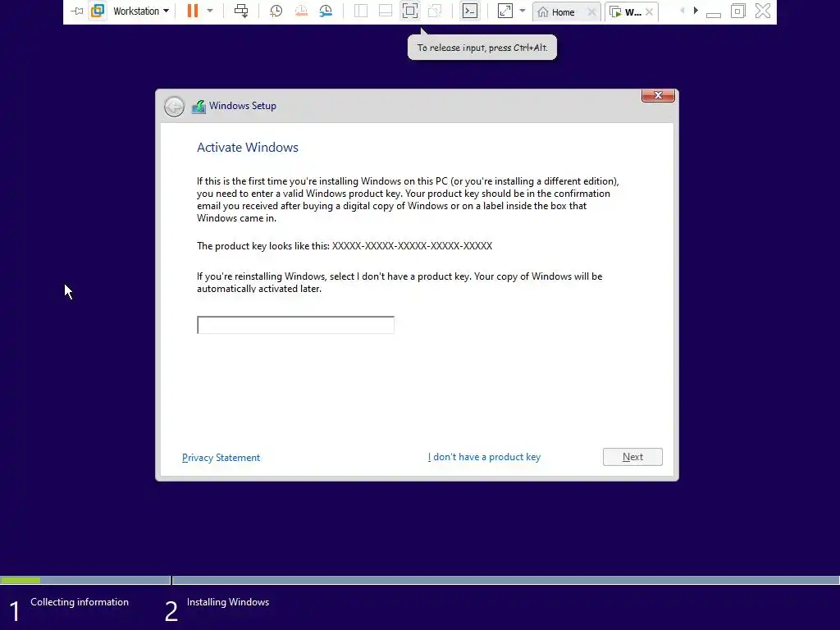
Task: Click the 'Activate Windows' heading
Action: pos(248,148)
